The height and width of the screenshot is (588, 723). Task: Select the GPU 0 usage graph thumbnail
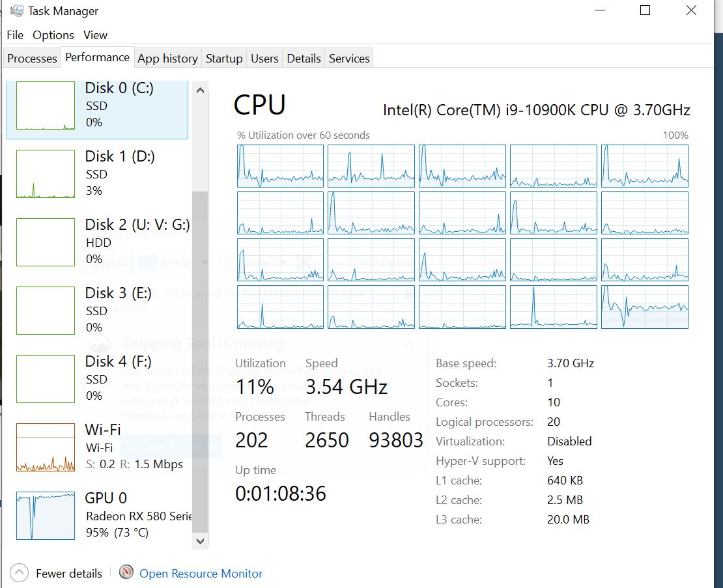coord(46,515)
